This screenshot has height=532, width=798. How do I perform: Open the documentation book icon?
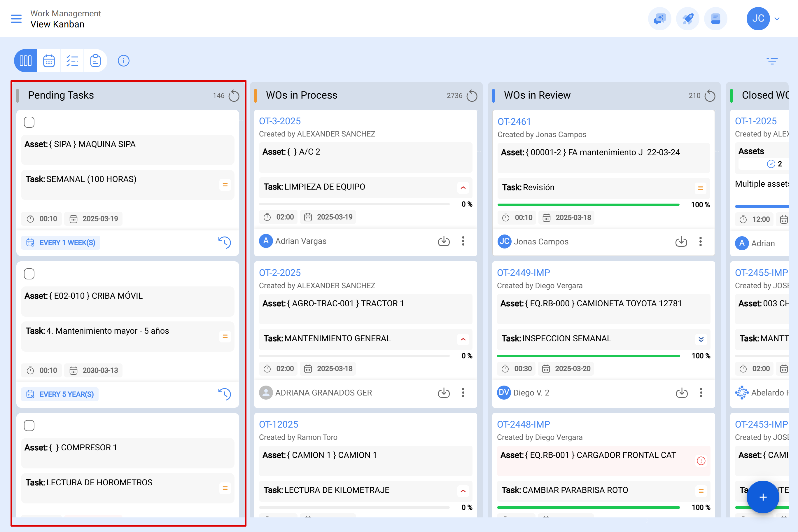tap(715, 19)
